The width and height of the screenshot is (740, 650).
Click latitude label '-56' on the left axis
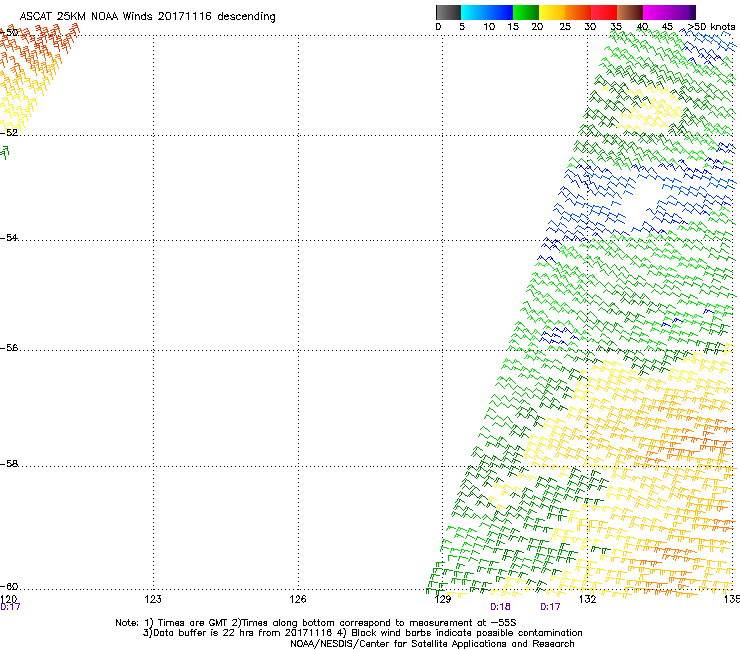(9, 348)
